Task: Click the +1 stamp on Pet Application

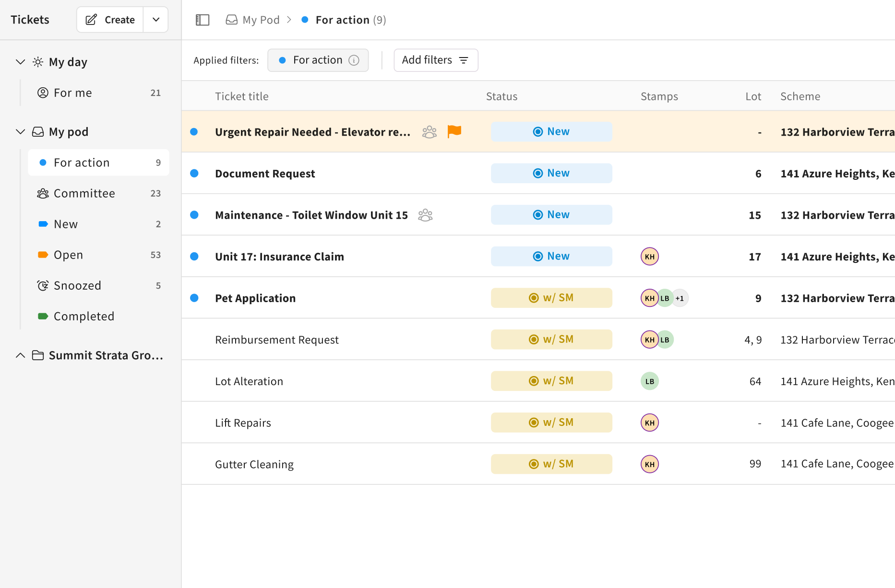Action: [x=680, y=298]
